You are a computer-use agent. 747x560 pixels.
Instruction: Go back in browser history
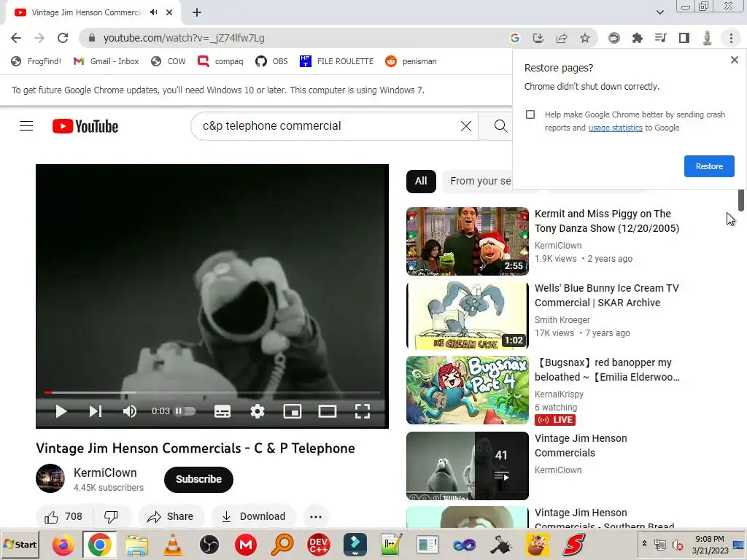pos(16,38)
